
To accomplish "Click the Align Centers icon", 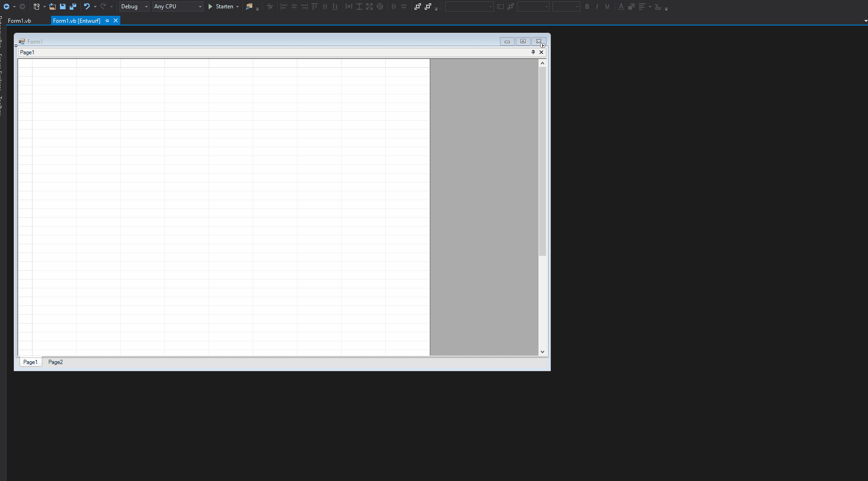I will pyautogui.click(x=294, y=6).
